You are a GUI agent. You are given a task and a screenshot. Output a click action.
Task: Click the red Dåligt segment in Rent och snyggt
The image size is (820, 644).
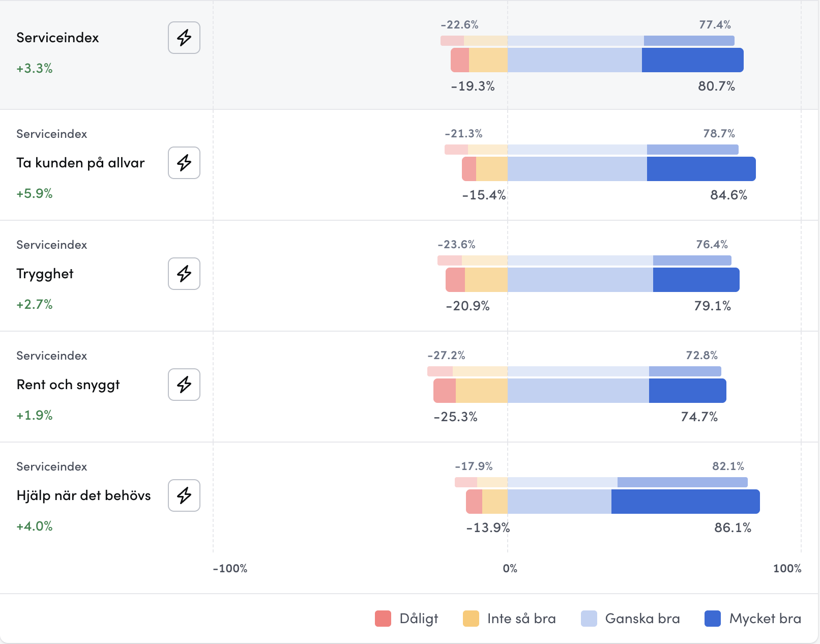pos(444,391)
